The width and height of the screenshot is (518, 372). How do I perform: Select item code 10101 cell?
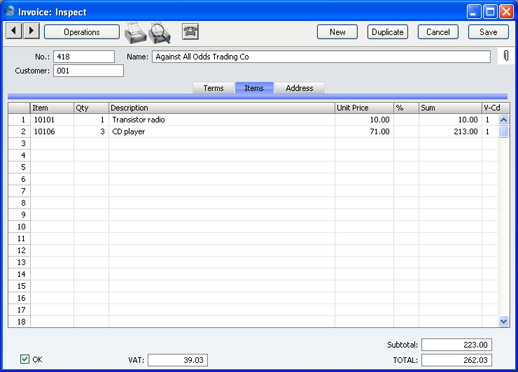click(x=52, y=120)
